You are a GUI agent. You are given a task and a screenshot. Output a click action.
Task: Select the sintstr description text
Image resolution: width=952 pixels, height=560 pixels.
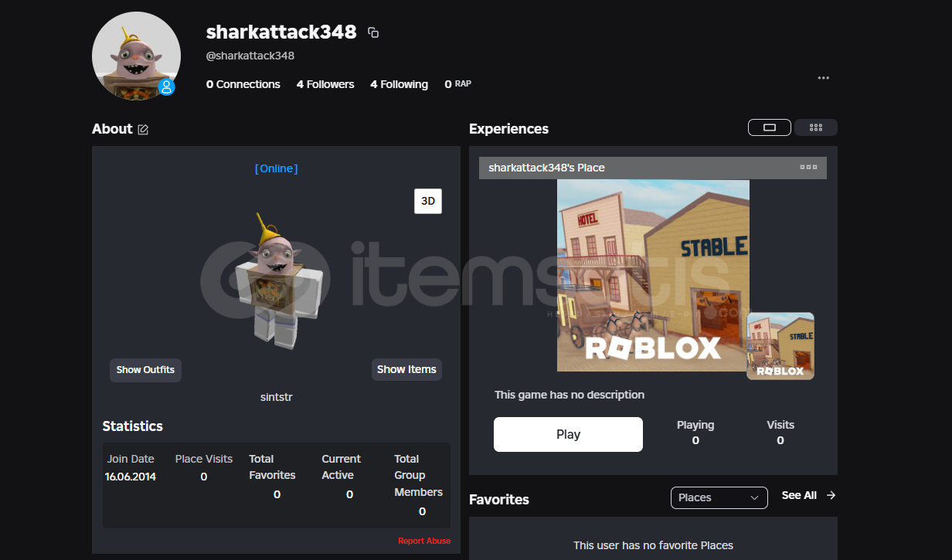[276, 397]
